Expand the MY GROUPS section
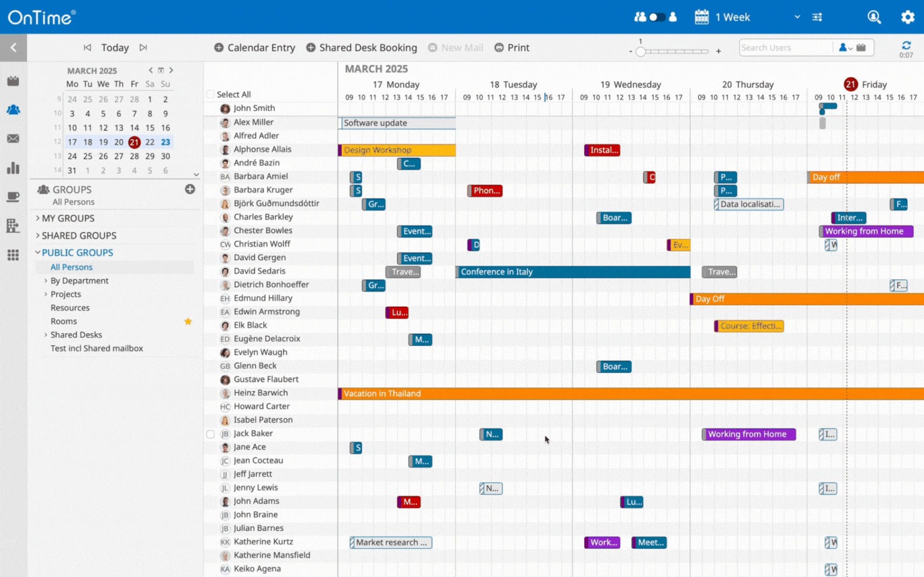 coord(68,218)
